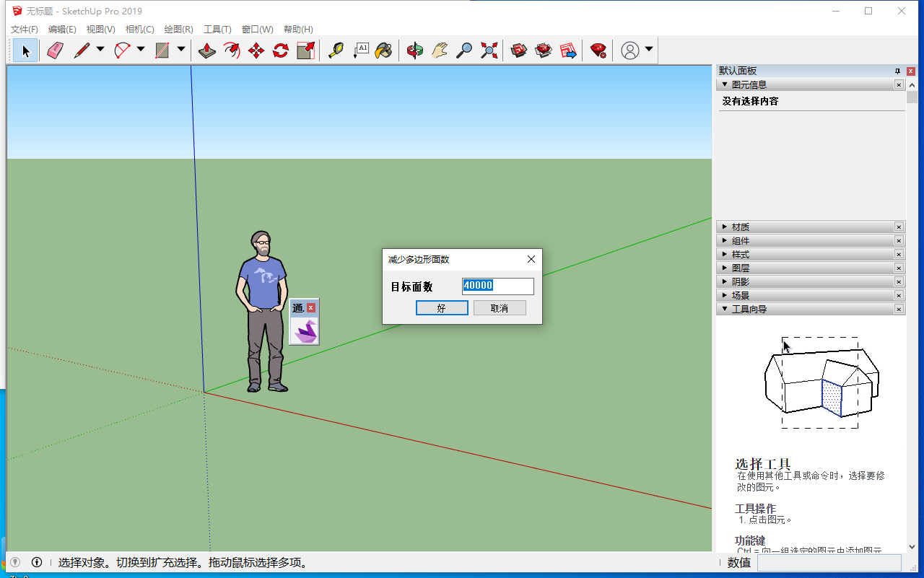Expand the 阴影 panel
This screenshot has height=578, width=924.
(x=740, y=282)
